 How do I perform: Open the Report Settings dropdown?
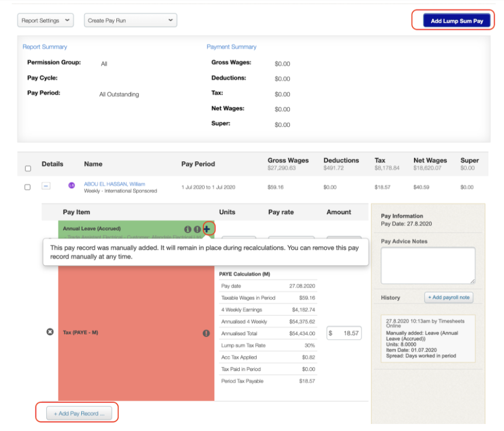coord(46,20)
